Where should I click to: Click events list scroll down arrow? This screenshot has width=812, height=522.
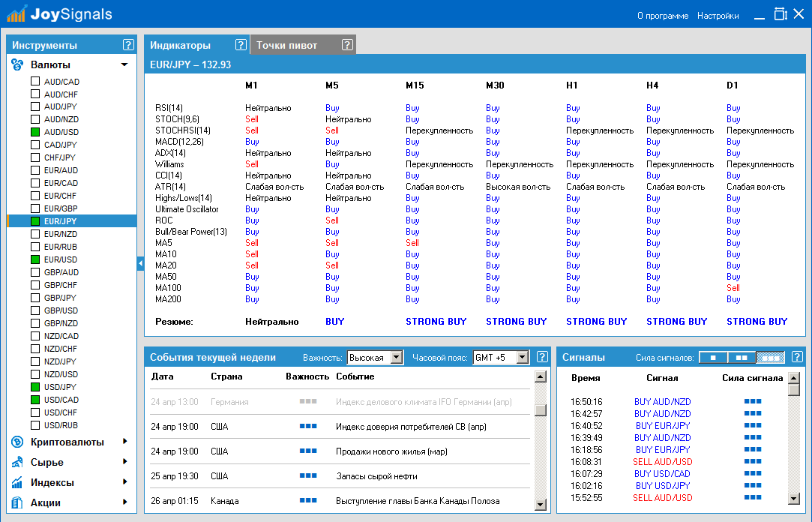click(540, 504)
